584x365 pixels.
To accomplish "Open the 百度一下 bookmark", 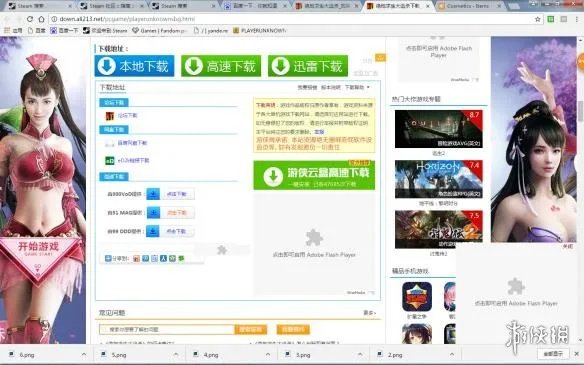I will 64,31.
